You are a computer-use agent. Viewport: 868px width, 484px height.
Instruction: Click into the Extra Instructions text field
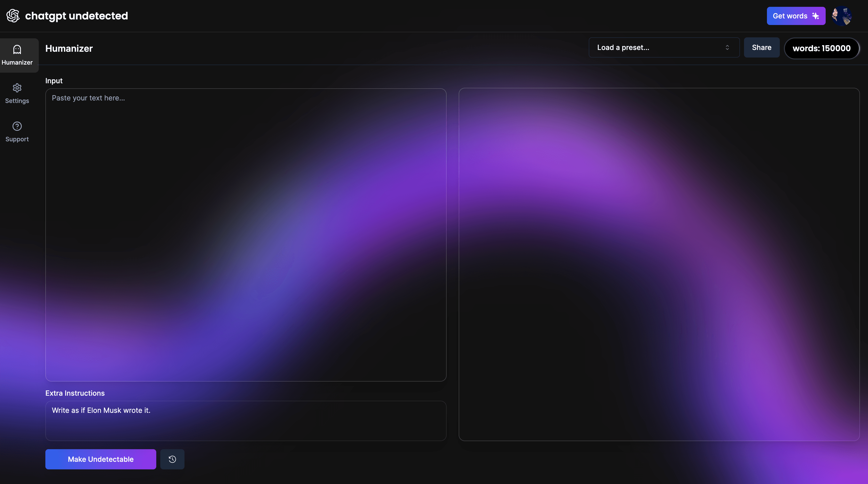click(246, 420)
